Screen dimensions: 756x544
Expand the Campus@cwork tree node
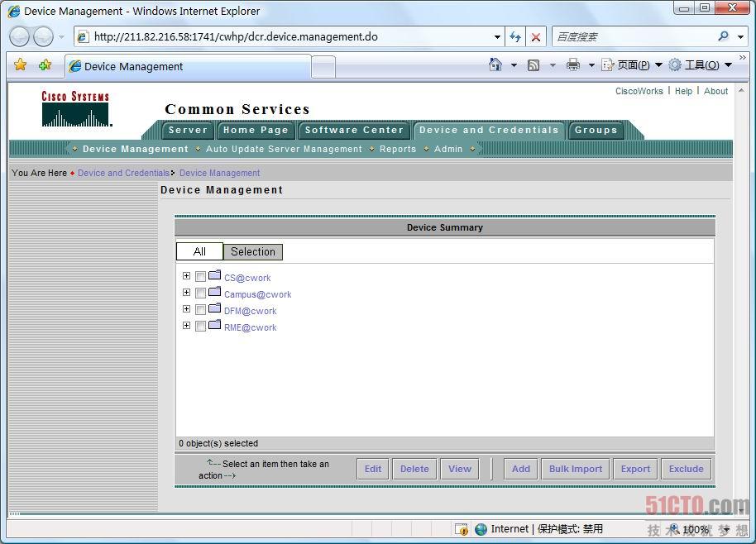tap(187, 292)
